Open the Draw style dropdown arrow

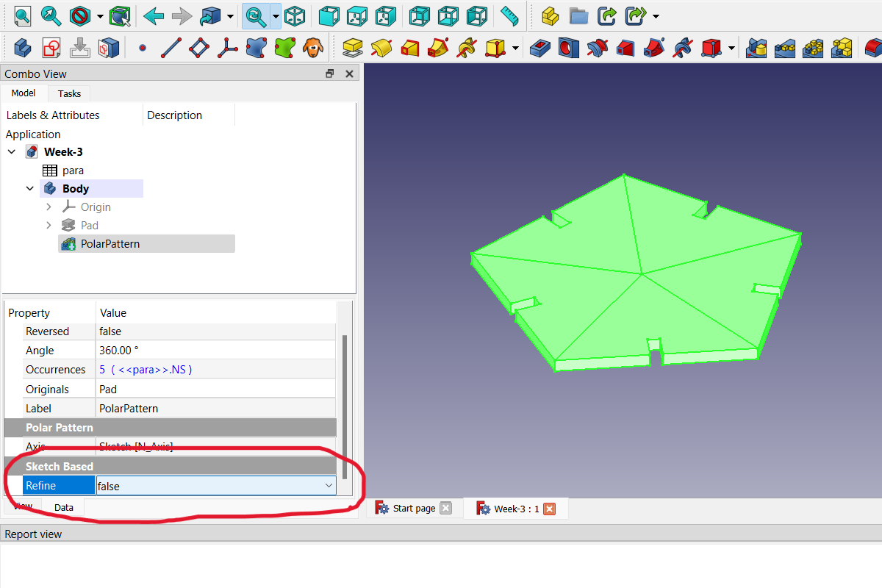99,15
